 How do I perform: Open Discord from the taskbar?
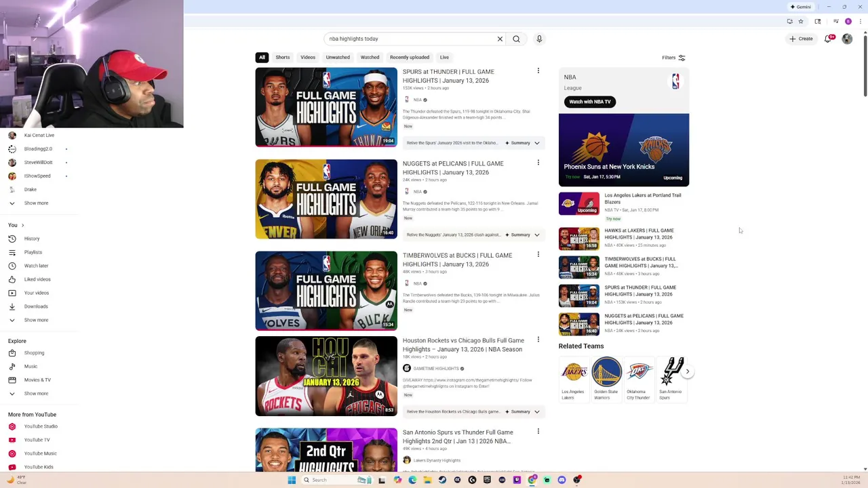point(561,480)
